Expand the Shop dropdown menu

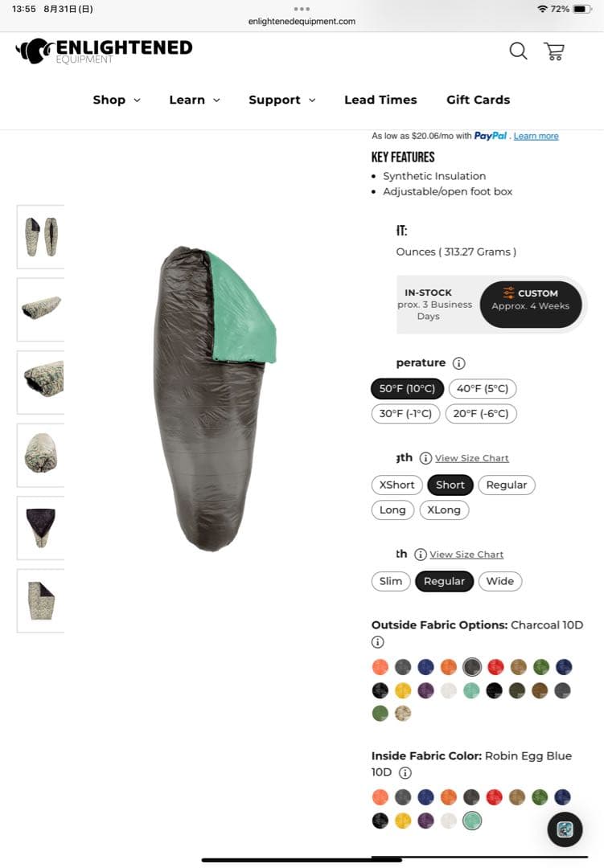point(117,100)
